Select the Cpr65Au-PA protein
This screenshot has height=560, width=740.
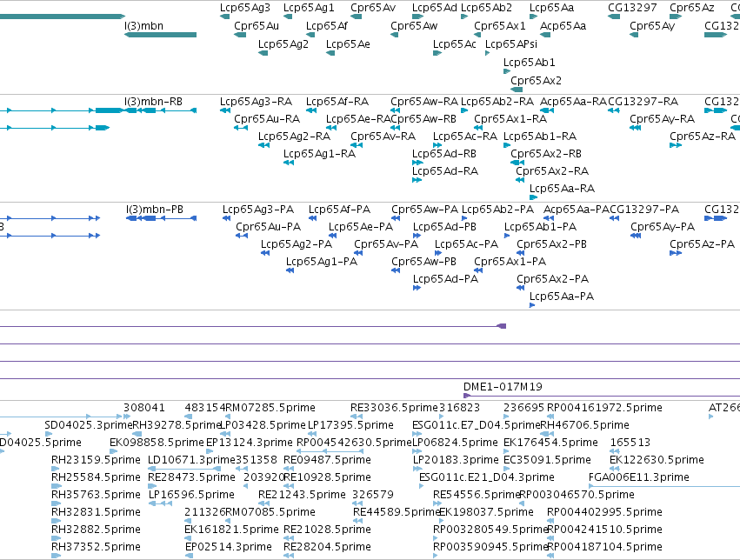click(x=268, y=227)
